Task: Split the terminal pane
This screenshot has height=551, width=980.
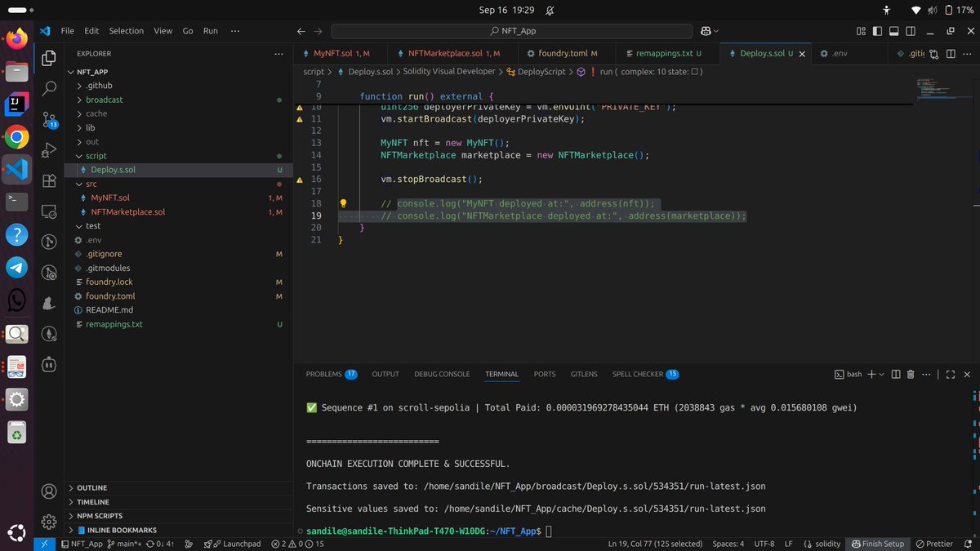Action: click(x=896, y=374)
